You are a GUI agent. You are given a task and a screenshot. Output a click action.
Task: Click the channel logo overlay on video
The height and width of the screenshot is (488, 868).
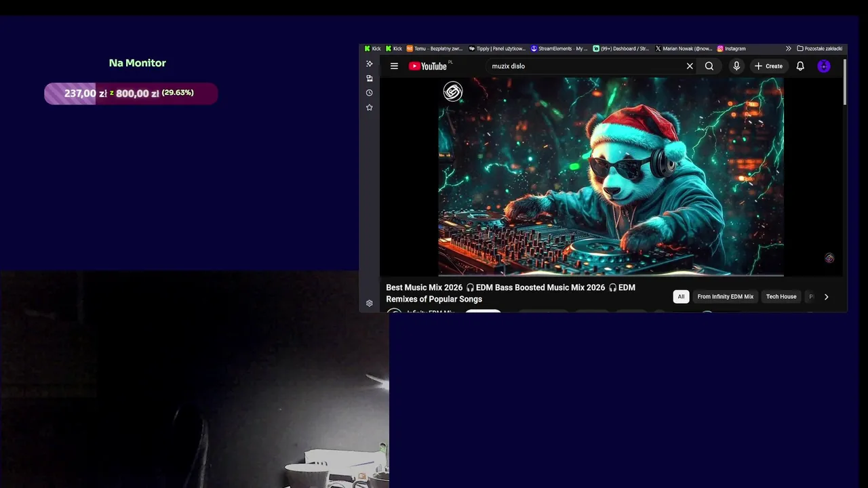[453, 91]
